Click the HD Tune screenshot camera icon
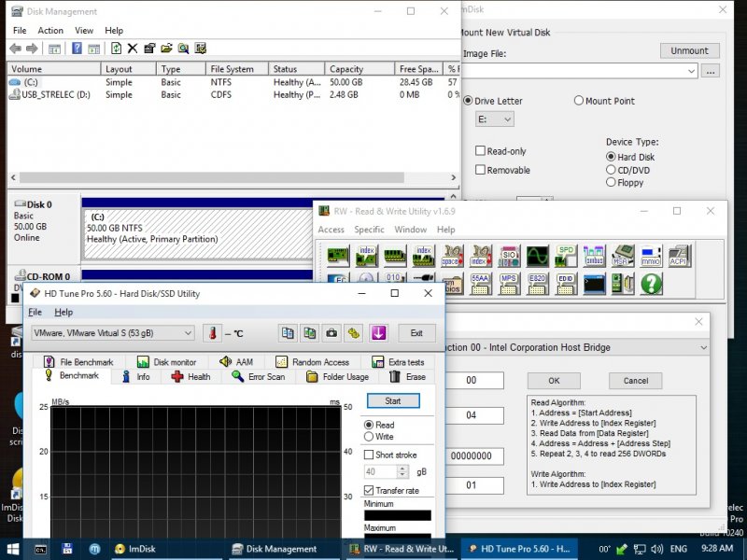The image size is (747, 560). pyautogui.click(x=331, y=333)
